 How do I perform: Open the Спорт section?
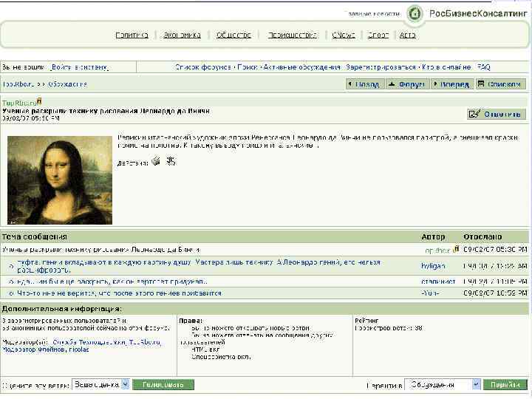tap(378, 35)
